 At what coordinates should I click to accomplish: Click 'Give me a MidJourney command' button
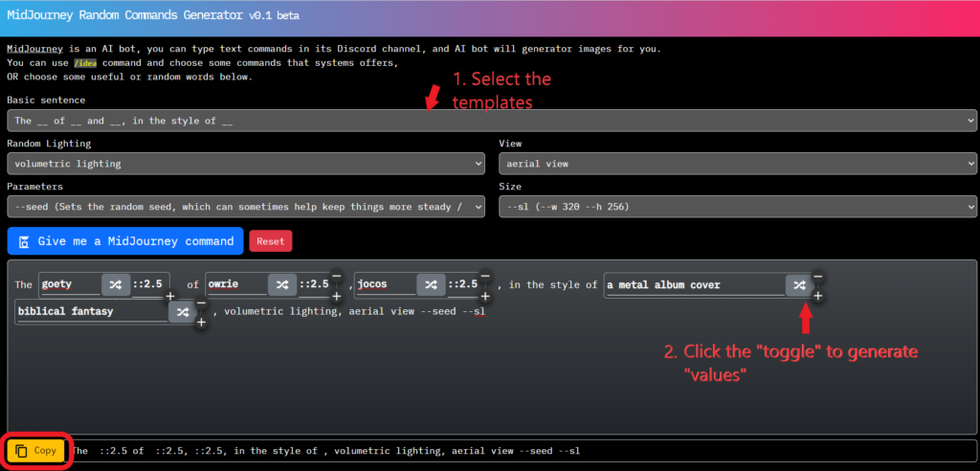(125, 241)
